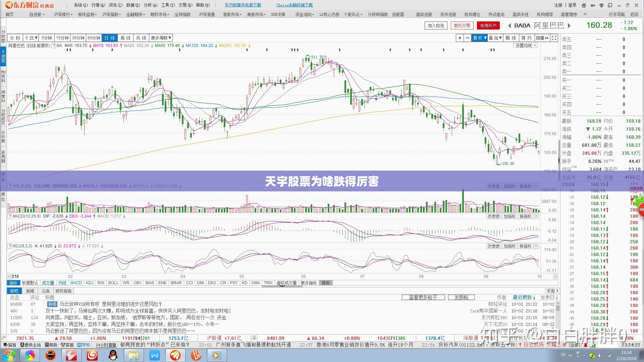Close the VOL indicator panel
644x362 pixels.
[536, 186]
